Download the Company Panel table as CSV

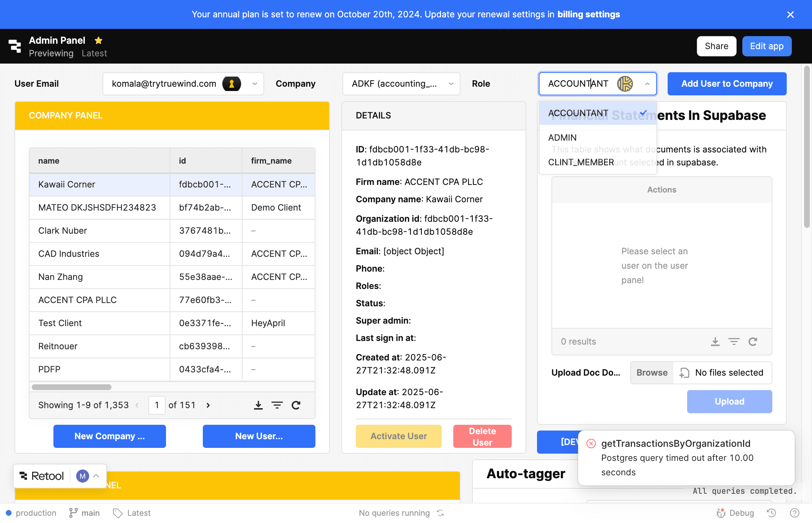258,405
